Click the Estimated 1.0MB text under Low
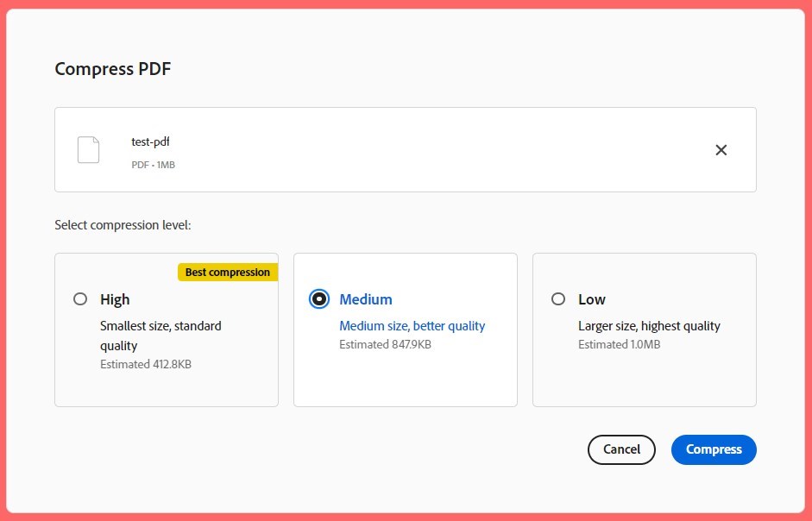The image size is (812, 521). [618, 344]
